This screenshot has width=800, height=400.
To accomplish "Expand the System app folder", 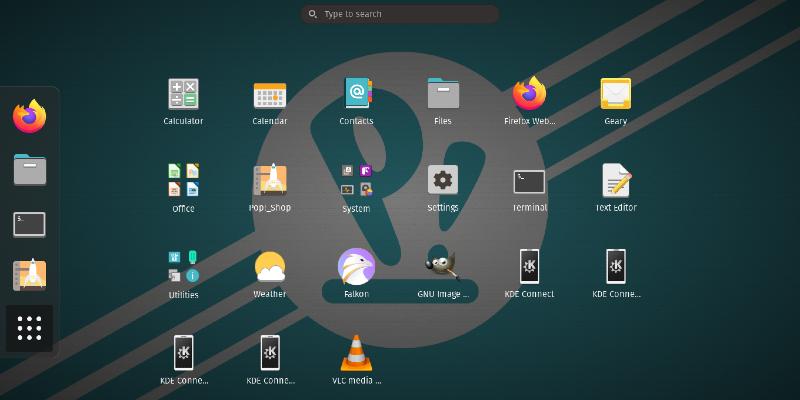I will (x=356, y=181).
